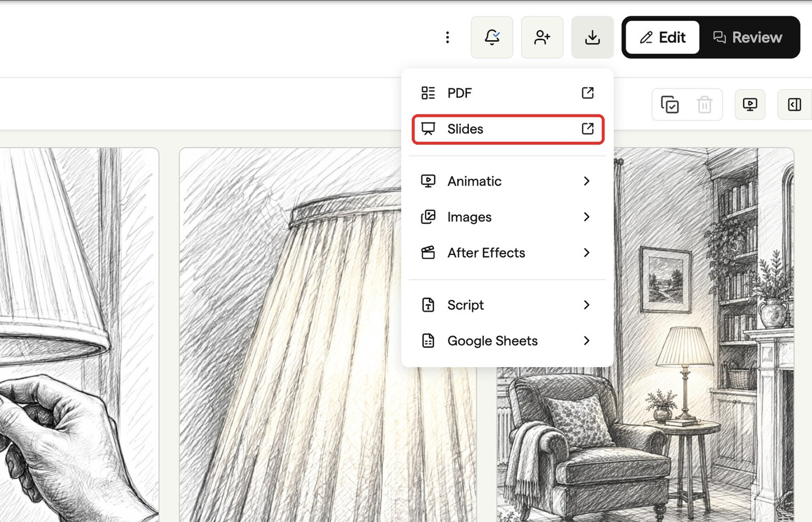Screen dimensions: 812x522
Task: Click the select-all frames icon
Action: [x=670, y=105]
